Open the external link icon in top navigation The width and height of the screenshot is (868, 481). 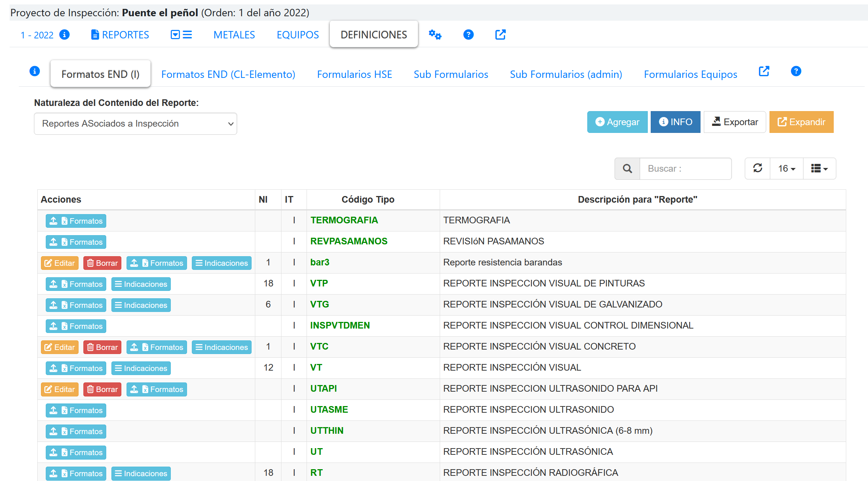pyautogui.click(x=500, y=35)
